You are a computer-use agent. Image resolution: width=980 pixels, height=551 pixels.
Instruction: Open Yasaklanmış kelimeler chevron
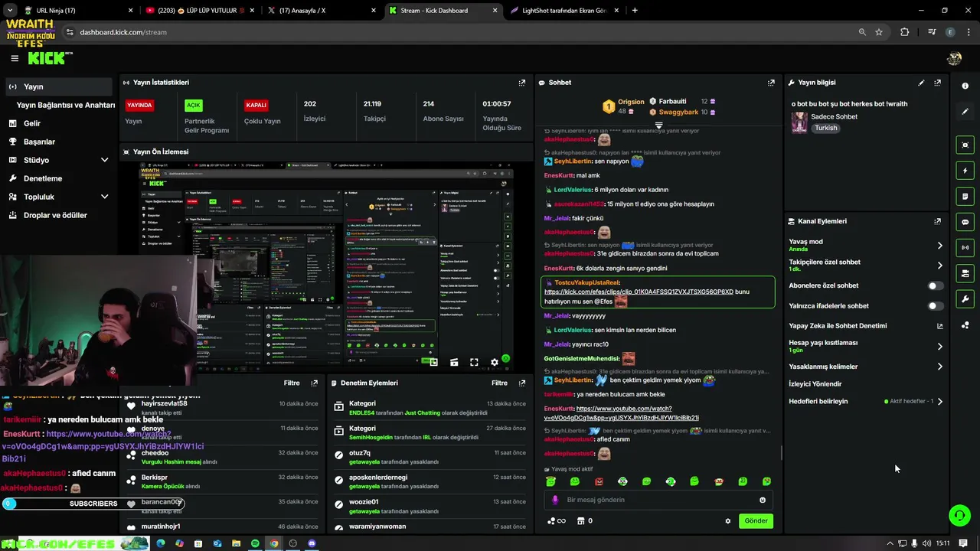point(939,367)
